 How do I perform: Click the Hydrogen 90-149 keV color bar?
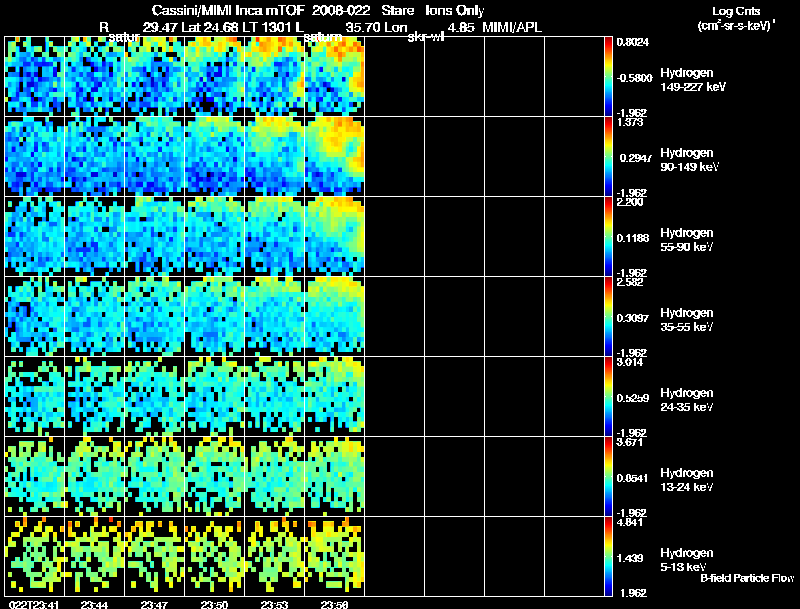pyautogui.click(x=608, y=157)
